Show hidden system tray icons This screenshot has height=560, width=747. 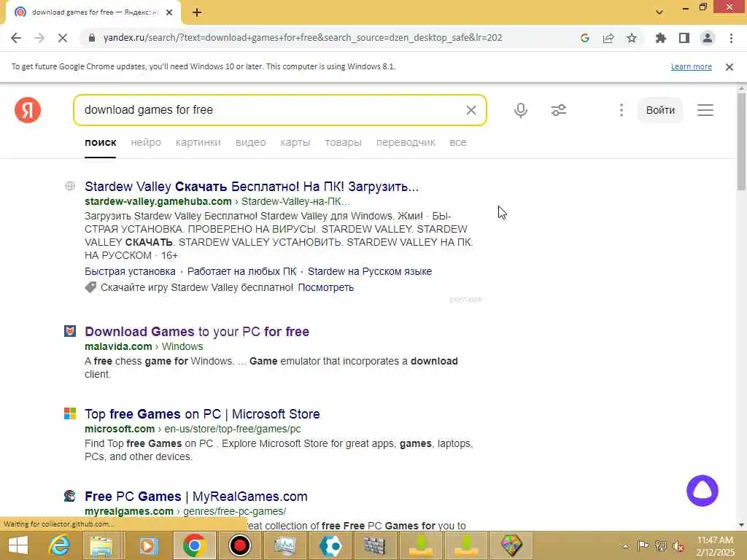pos(625,546)
